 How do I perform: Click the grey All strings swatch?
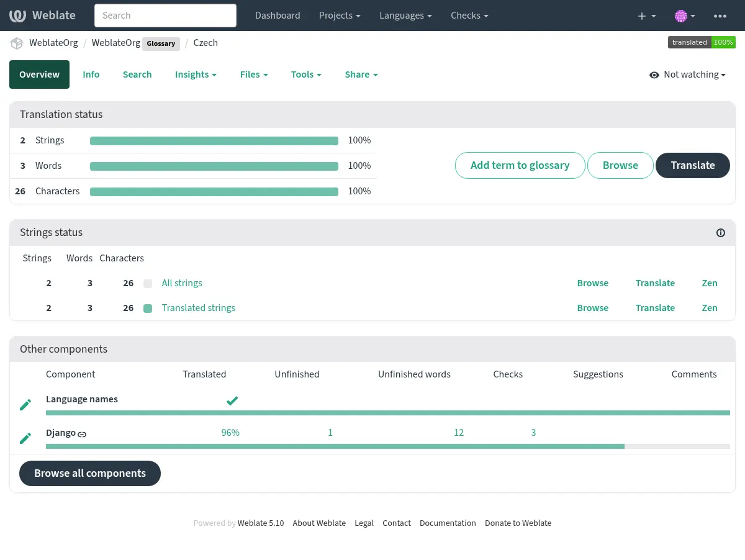(x=148, y=284)
